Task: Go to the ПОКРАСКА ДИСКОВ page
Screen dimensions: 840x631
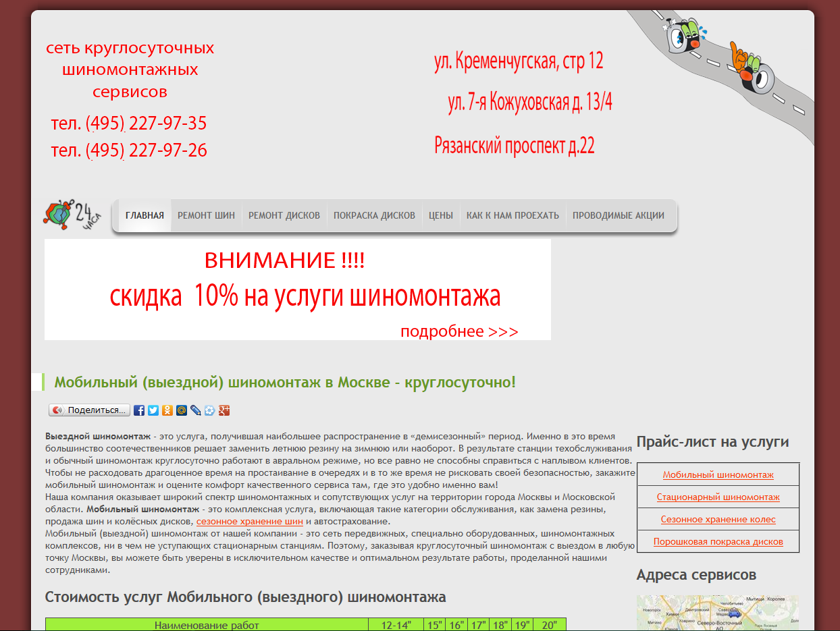Action: coord(375,215)
